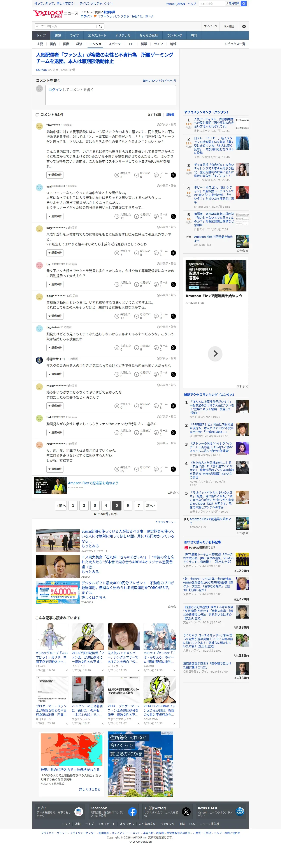Expand 返信0件 under 檸檬堂サイコー's comment
The height and width of the screenshot is (868, 281).
(55, 374)
